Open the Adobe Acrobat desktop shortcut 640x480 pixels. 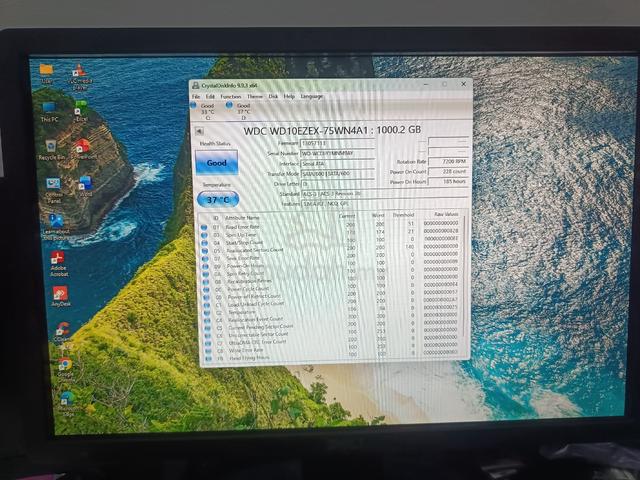58,264
